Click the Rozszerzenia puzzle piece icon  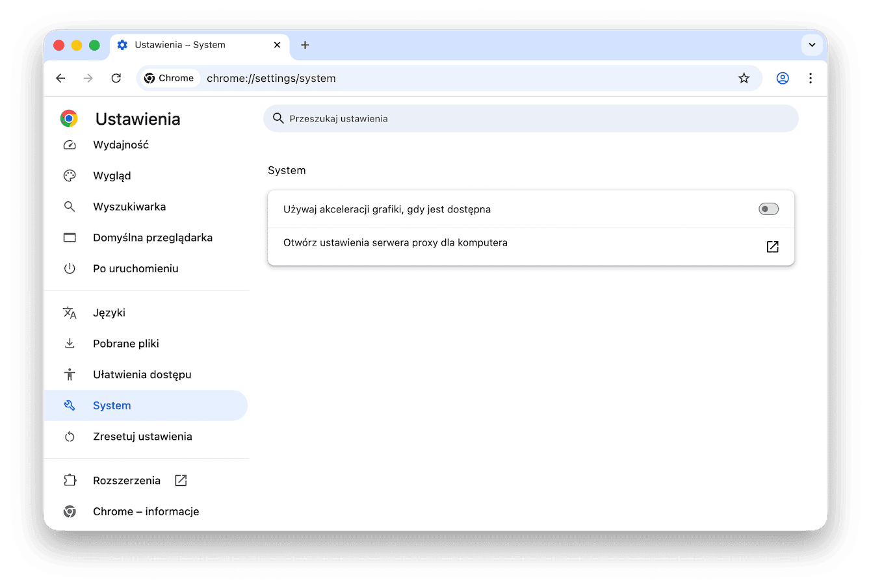70,480
